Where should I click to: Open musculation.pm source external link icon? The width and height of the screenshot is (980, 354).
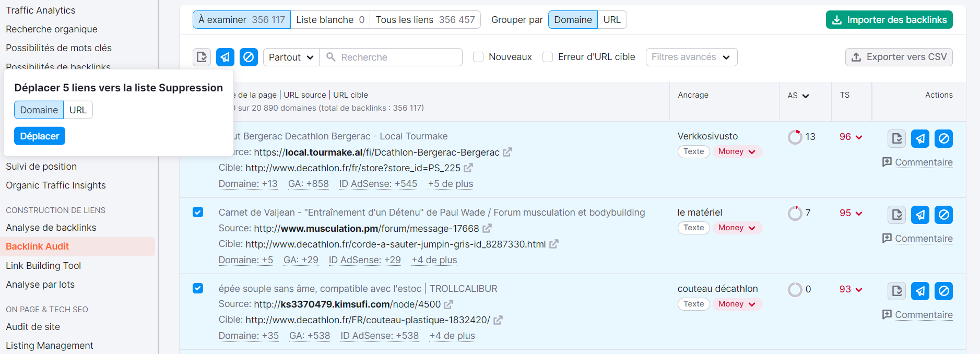pos(487,228)
